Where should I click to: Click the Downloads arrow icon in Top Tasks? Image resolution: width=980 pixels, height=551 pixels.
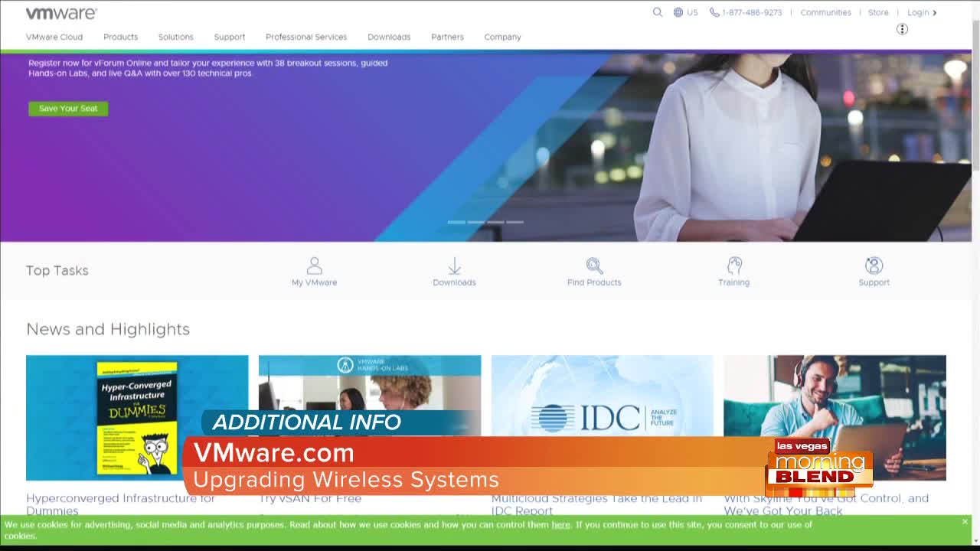[454, 266]
